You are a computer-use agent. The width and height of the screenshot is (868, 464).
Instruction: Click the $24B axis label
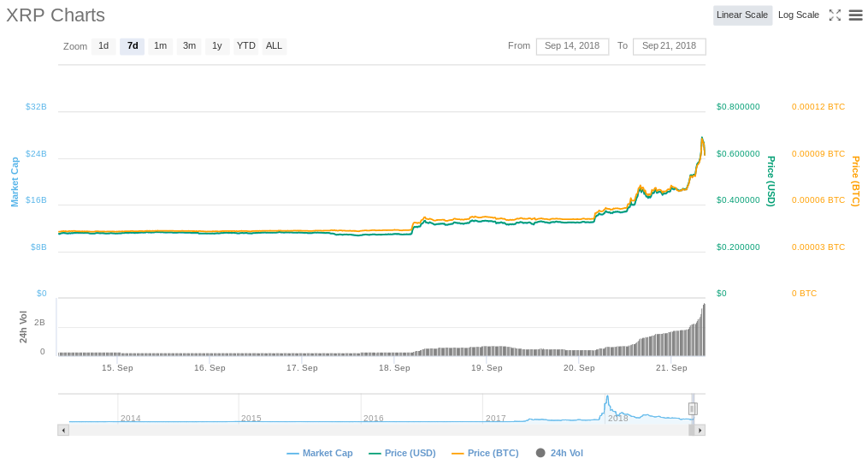[36, 153]
